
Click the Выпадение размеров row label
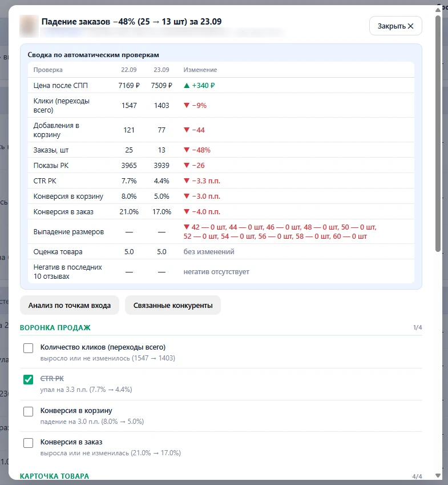pos(68,232)
